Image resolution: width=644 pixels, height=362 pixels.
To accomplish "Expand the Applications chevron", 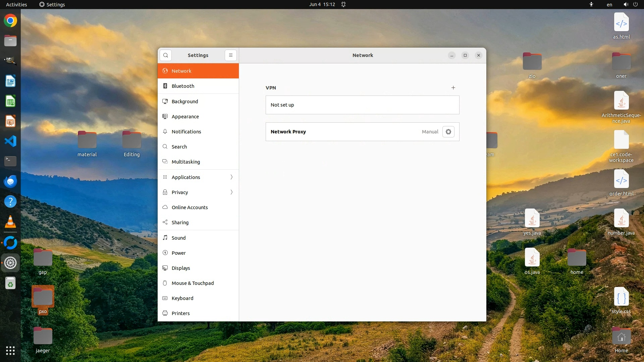I will tap(231, 177).
